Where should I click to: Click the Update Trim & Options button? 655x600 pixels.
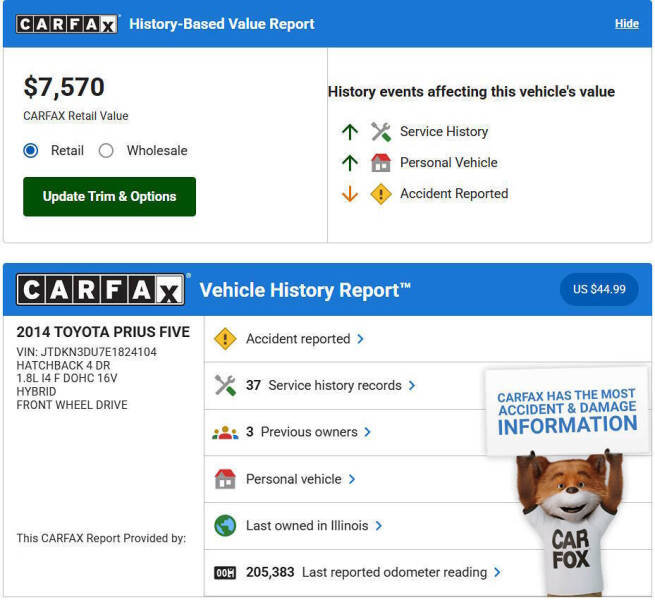[109, 197]
